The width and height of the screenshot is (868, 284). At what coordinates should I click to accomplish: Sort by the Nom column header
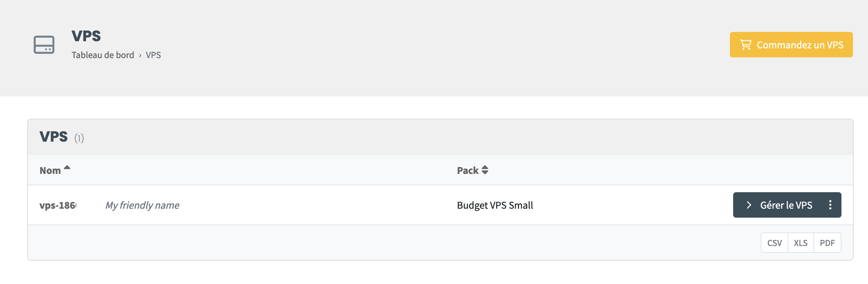(50, 171)
